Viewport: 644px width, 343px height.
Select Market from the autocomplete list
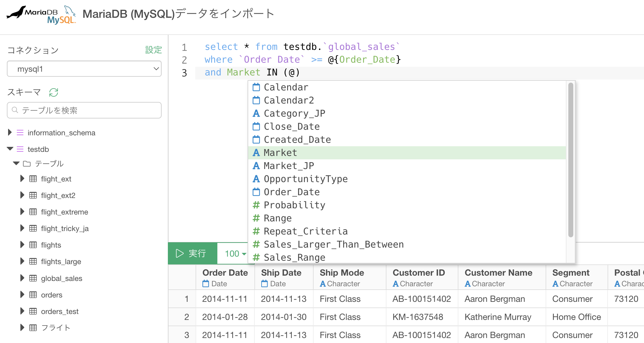407,153
